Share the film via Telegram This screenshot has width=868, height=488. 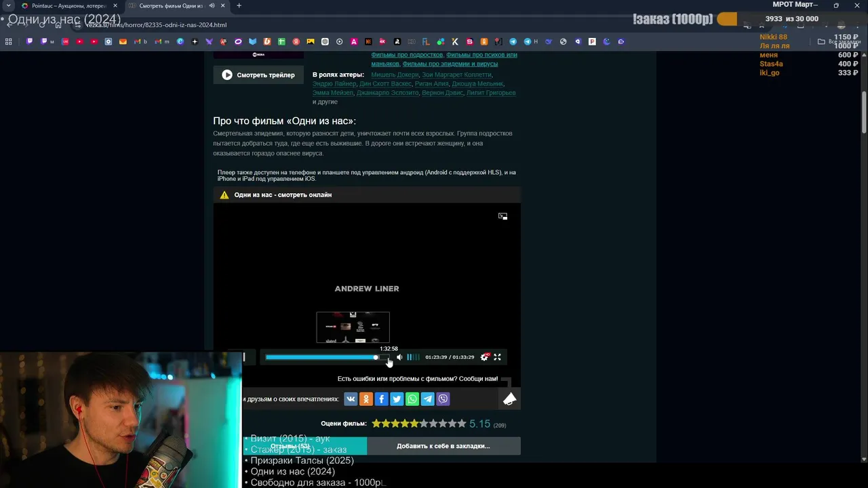pyautogui.click(x=428, y=399)
